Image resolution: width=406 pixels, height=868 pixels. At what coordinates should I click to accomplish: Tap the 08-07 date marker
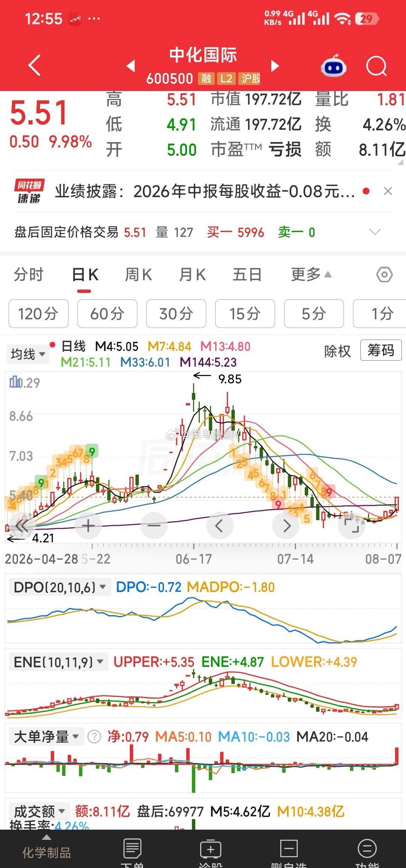(x=383, y=559)
